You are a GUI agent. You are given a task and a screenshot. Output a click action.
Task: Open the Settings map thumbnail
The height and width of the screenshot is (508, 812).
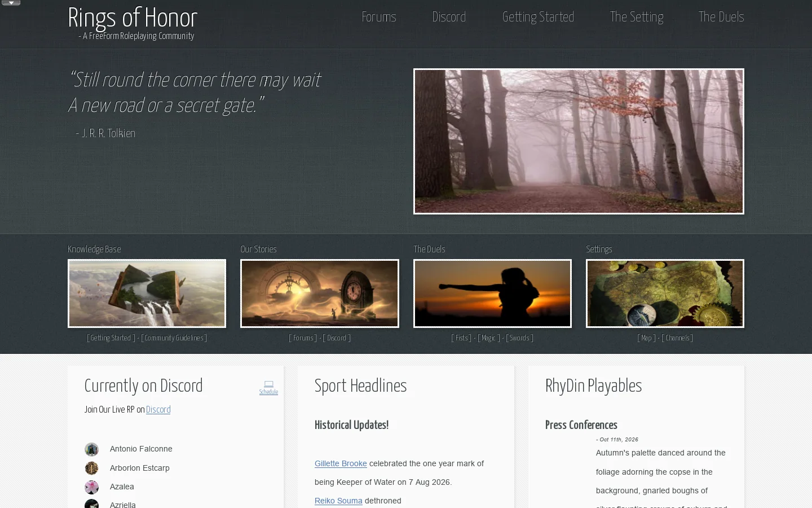click(x=665, y=294)
